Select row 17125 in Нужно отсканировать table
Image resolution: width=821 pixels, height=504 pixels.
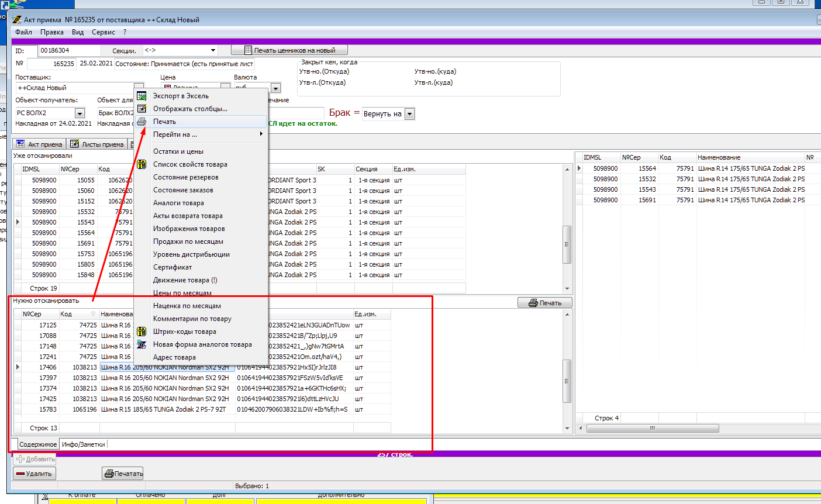tap(202, 325)
